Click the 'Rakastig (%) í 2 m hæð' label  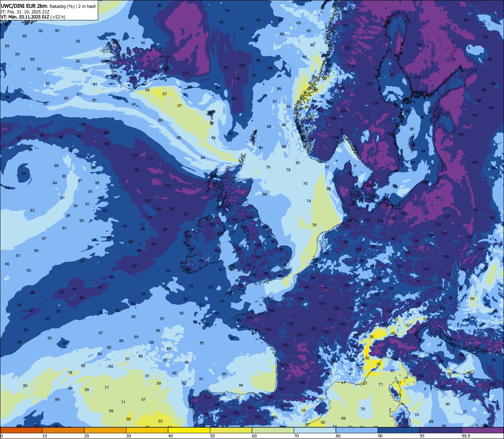click(72, 6)
